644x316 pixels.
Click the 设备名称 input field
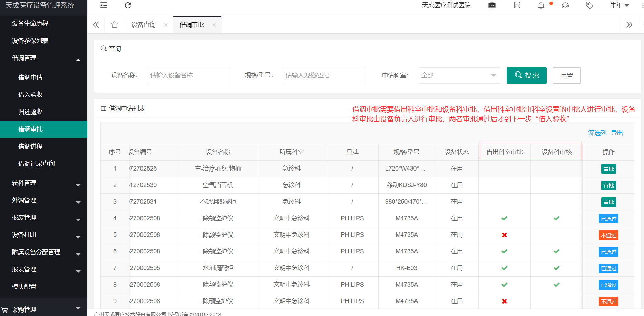(189, 75)
